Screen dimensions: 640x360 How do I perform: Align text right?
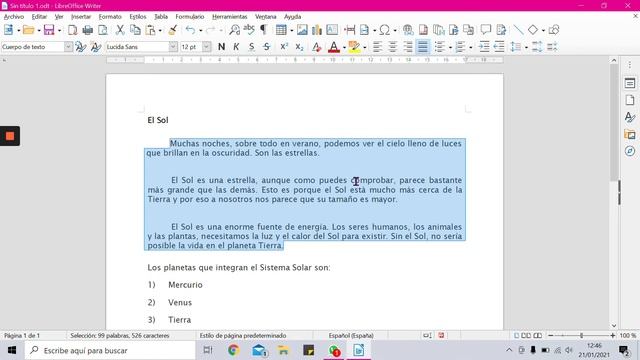tap(408, 47)
